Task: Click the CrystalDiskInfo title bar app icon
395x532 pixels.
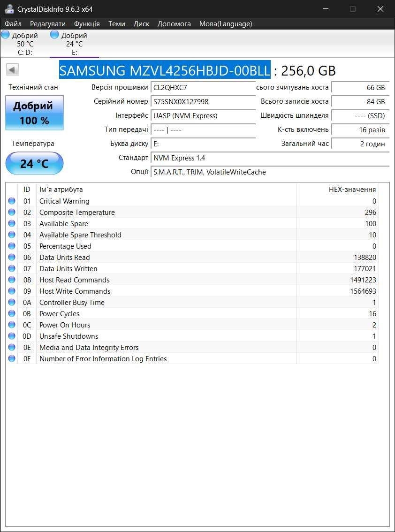Action: [9, 9]
